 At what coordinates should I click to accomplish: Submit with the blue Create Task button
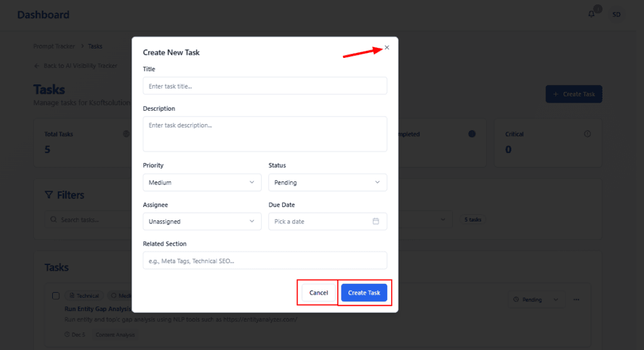(x=364, y=293)
